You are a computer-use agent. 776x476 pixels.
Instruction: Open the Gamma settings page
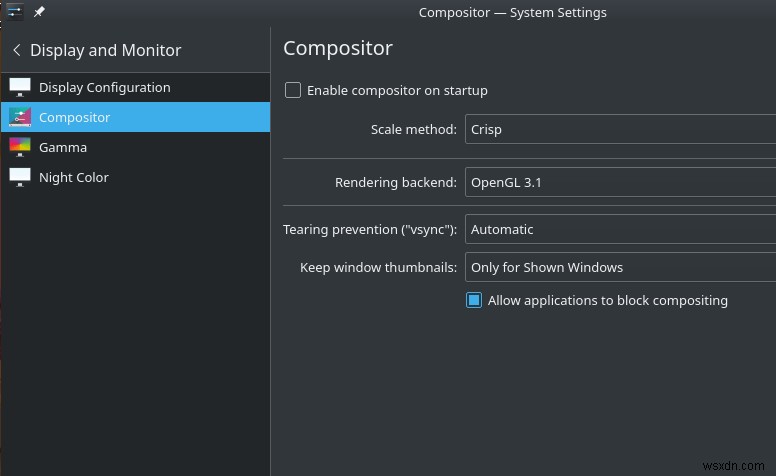tap(136, 147)
